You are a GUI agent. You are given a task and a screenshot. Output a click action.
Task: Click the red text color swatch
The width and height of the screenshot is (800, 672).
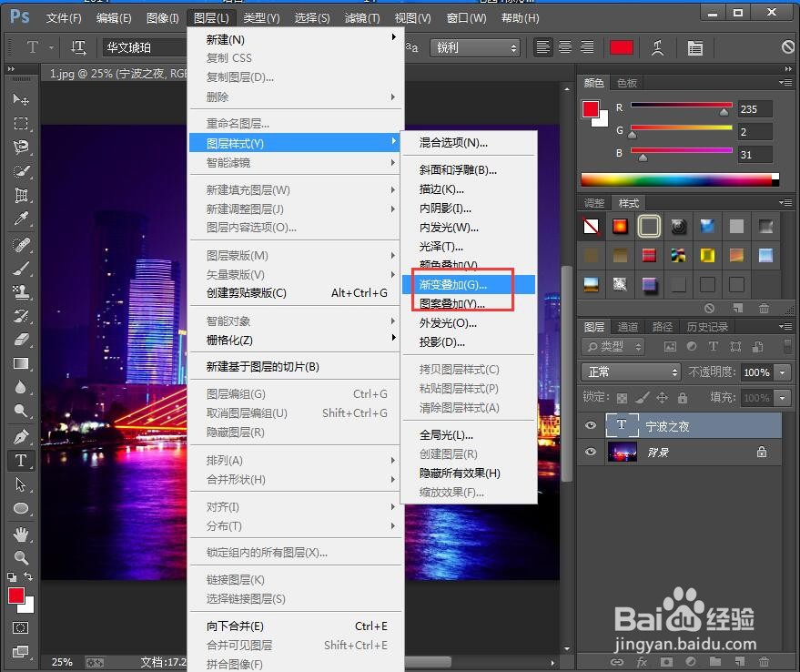(622, 48)
